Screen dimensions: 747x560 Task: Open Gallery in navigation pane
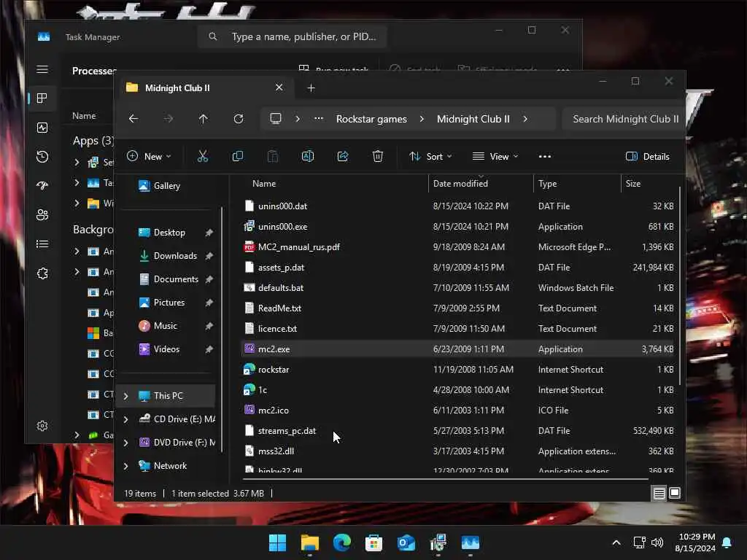pyautogui.click(x=159, y=186)
